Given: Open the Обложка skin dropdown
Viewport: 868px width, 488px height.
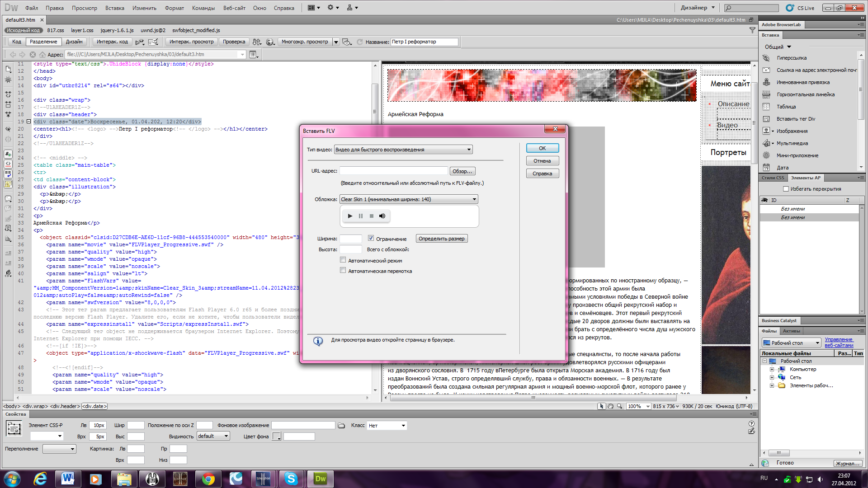Looking at the screenshot, I should tap(409, 199).
